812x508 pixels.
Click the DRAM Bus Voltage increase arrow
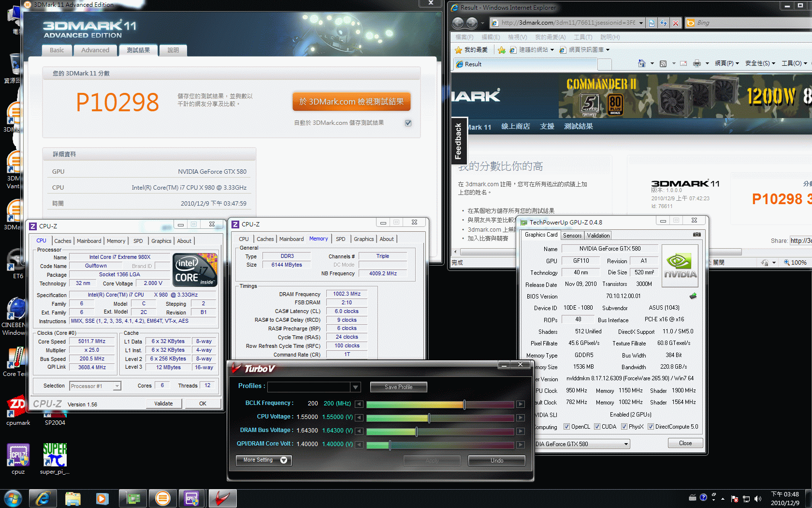pyautogui.click(x=521, y=431)
